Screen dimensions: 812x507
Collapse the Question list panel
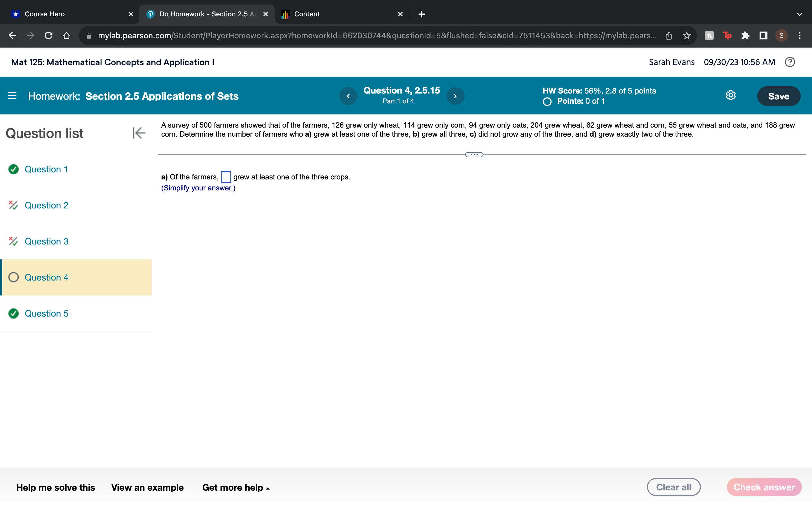pyautogui.click(x=139, y=133)
